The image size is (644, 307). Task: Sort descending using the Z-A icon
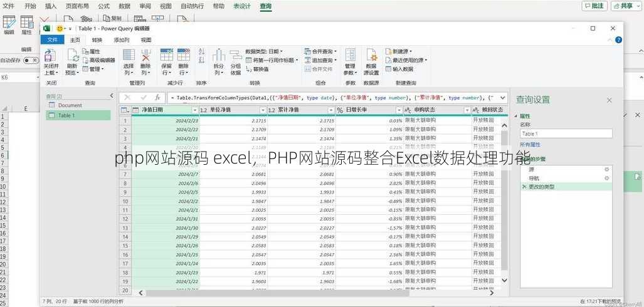pyautogui.click(x=201, y=60)
